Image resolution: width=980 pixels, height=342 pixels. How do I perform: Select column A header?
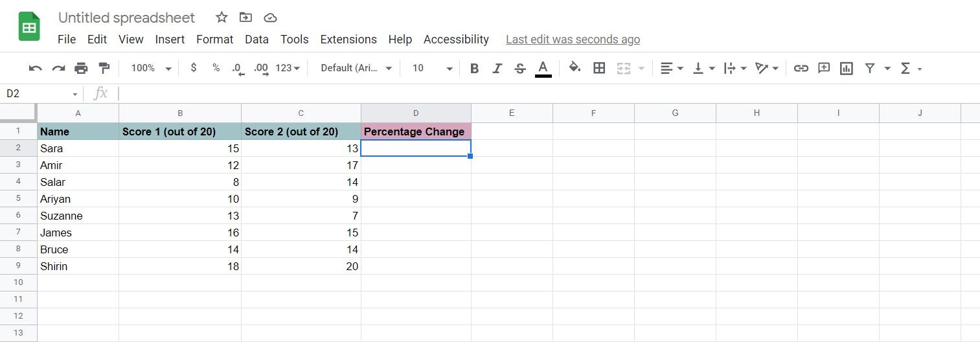tap(78, 113)
